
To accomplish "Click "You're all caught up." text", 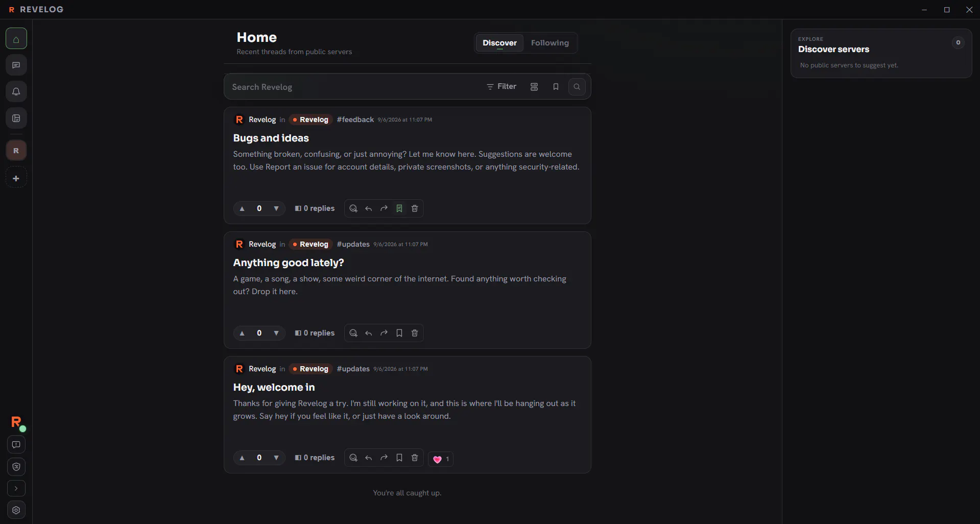I will [x=407, y=493].
